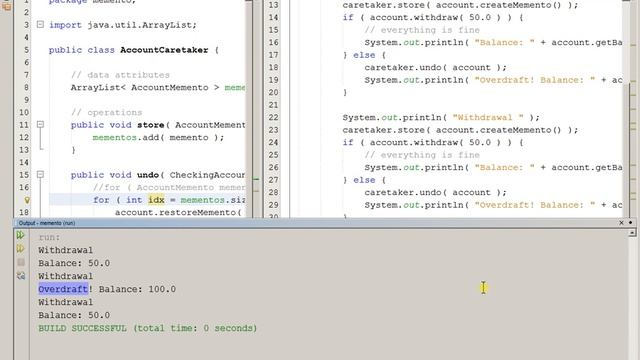The image size is (640, 360).
Task: Click the lightbulb hint icon in the left gutter
Action: 27,200
